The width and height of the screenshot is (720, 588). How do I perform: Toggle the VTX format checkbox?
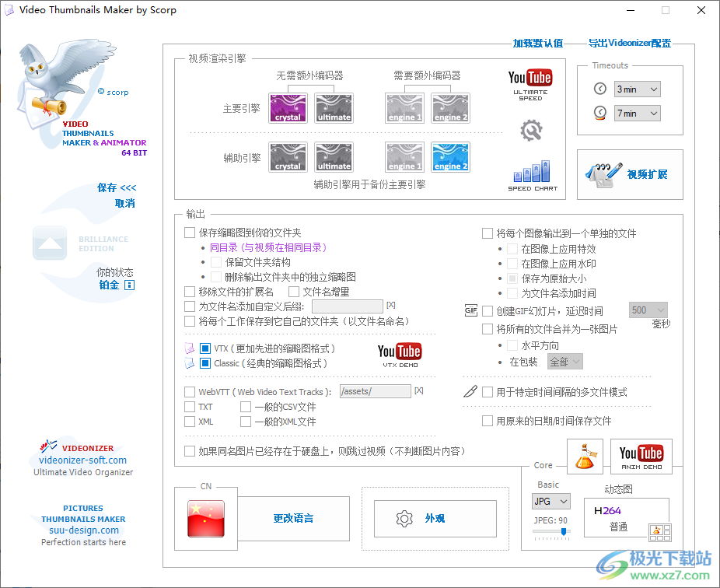click(x=205, y=348)
